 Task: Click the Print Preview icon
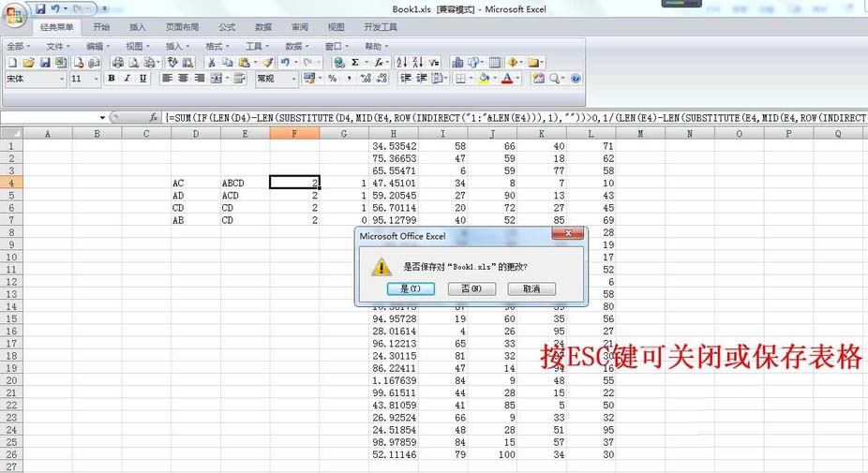click(133, 63)
